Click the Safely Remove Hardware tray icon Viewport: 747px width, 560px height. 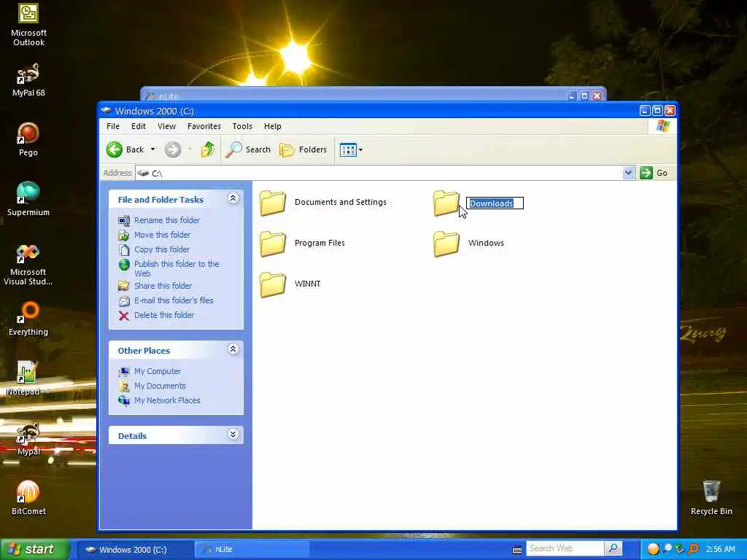click(680, 549)
